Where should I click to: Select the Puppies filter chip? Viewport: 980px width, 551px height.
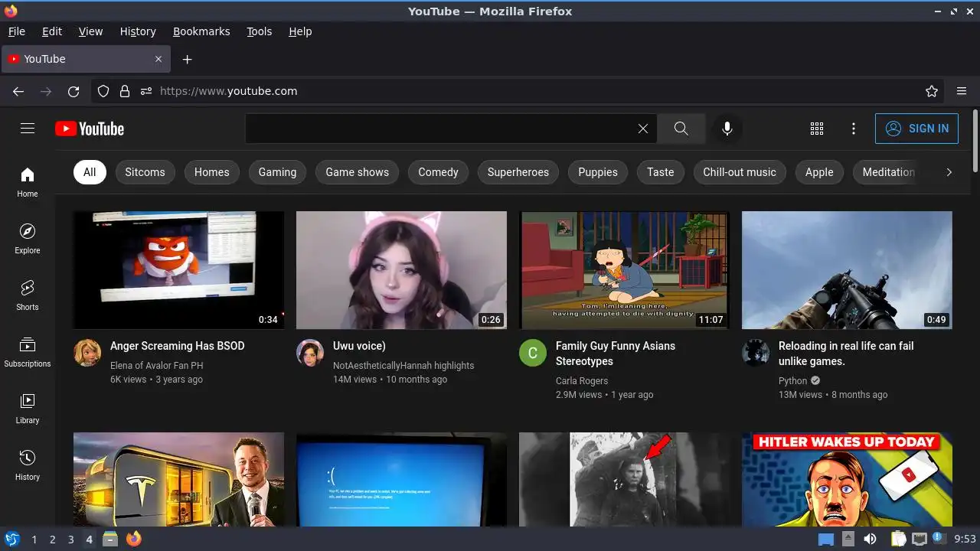(598, 172)
